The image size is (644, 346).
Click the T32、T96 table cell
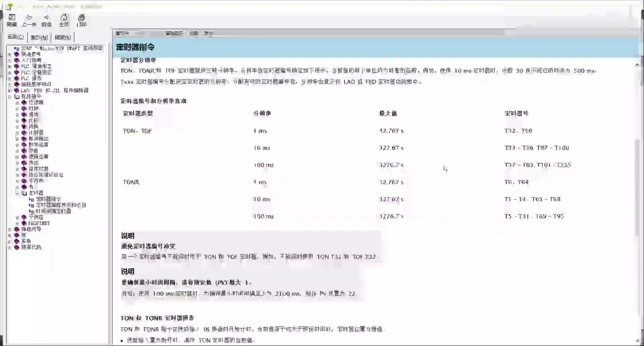click(x=518, y=131)
